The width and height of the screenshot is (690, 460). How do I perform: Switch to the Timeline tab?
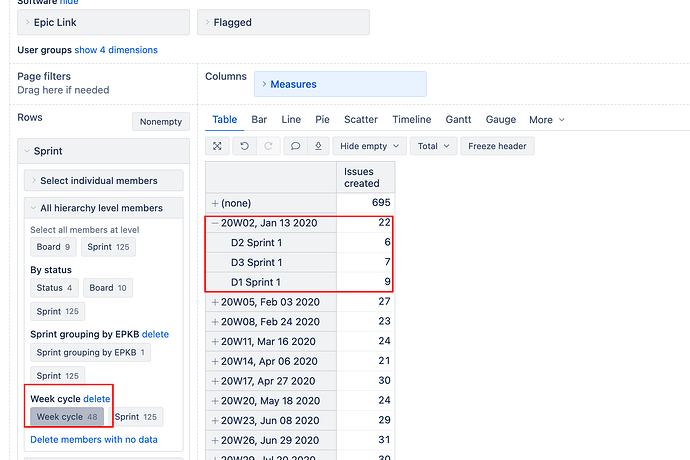412,120
